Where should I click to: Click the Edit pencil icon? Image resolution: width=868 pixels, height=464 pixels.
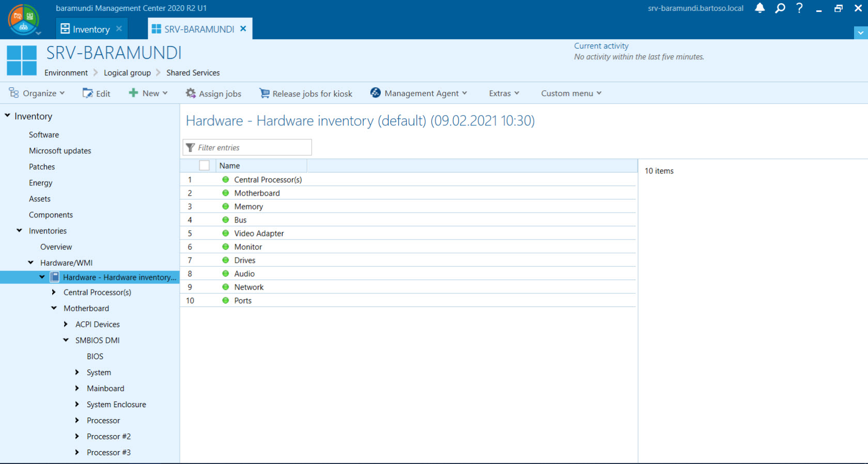pos(87,93)
